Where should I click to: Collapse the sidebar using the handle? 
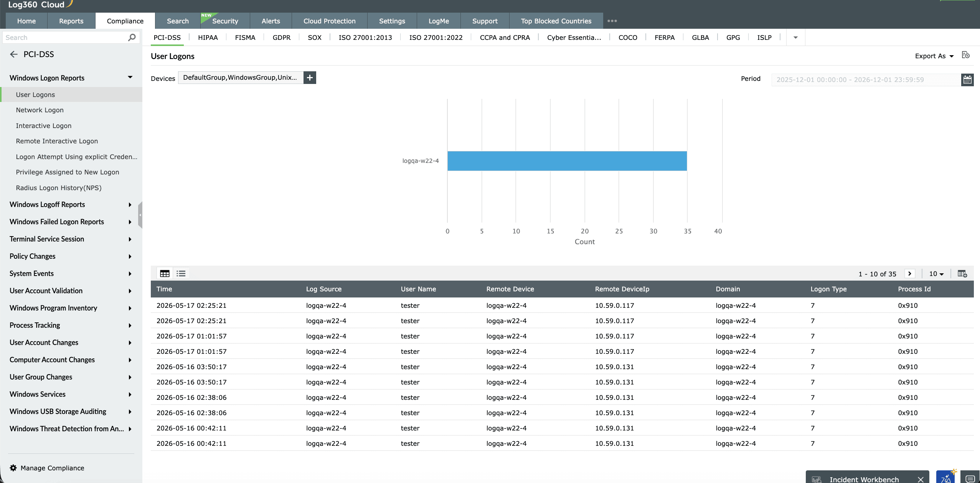[x=140, y=215]
